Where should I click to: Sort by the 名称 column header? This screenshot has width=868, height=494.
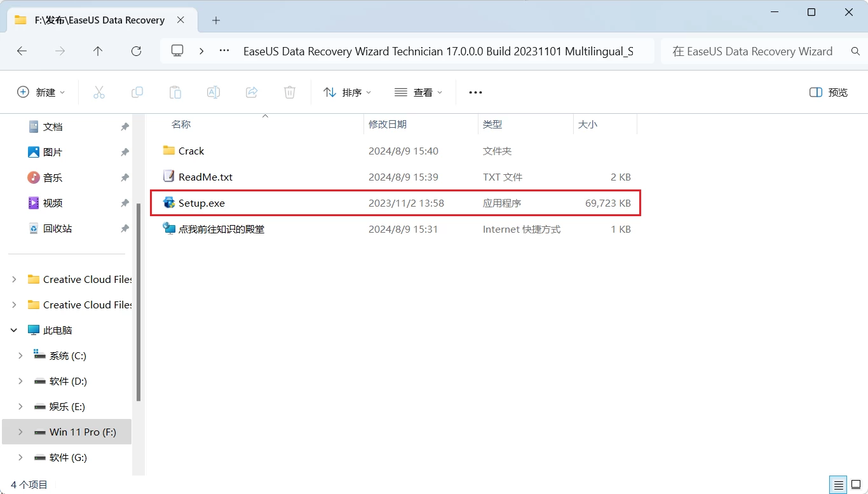tap(181, 125)
